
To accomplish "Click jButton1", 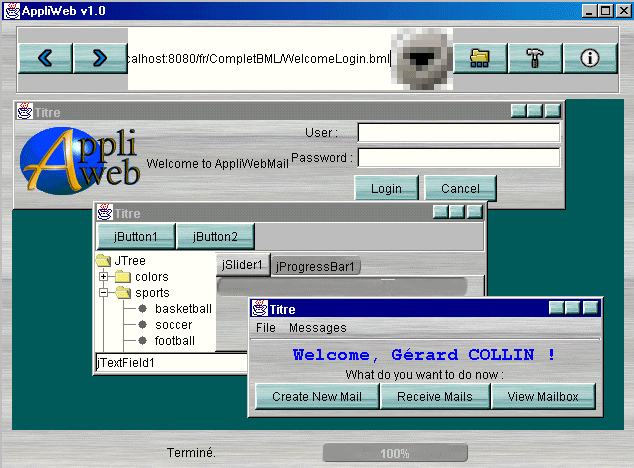I will [136, 236].
